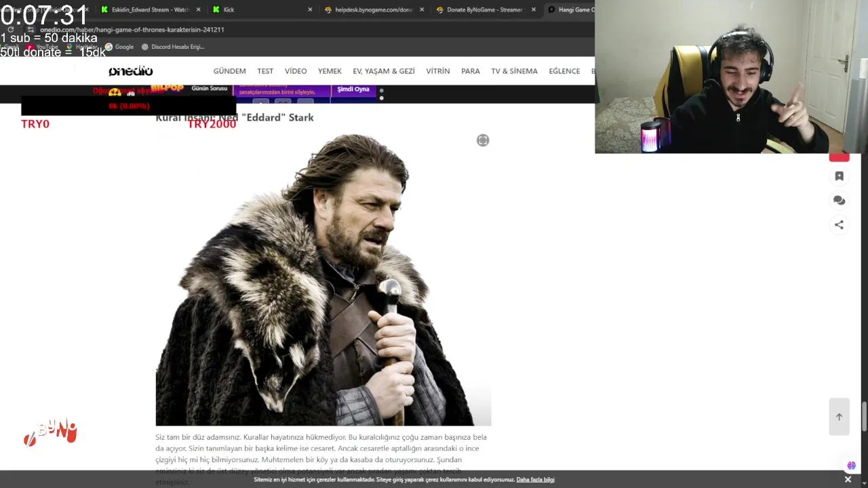This screenshot has width=868, height=488.
Task: Open the Google bookmark
Action: (x=119, y=47)
